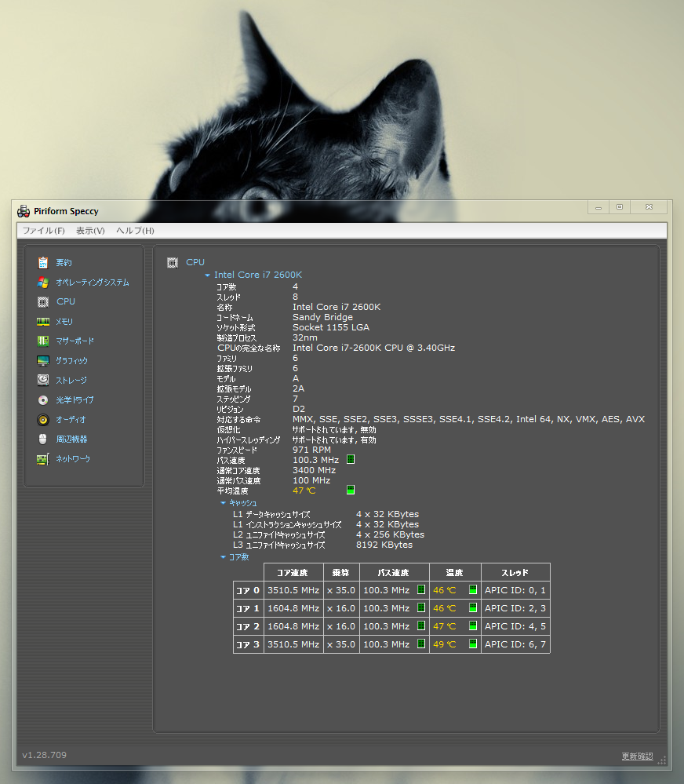The height and width of the screenshot is (784, 684).
Task: Click the 32nm manufacturing process value
Action: [x=305, y=337]
